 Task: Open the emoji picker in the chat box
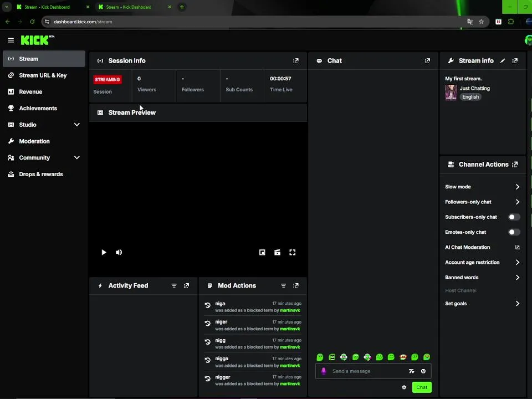coord(423,371)
